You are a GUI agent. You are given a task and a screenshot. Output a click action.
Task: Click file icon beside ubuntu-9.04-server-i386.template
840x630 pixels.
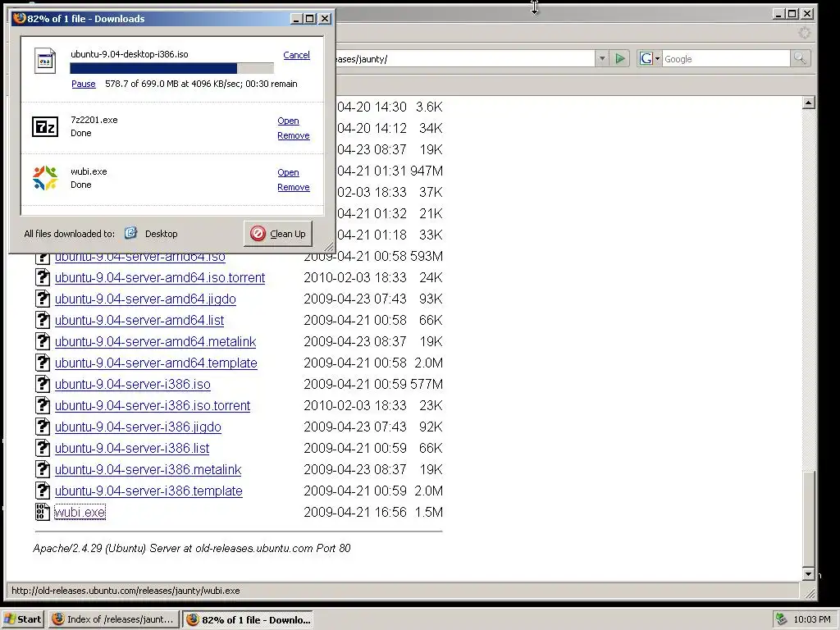tap(43, 491)
